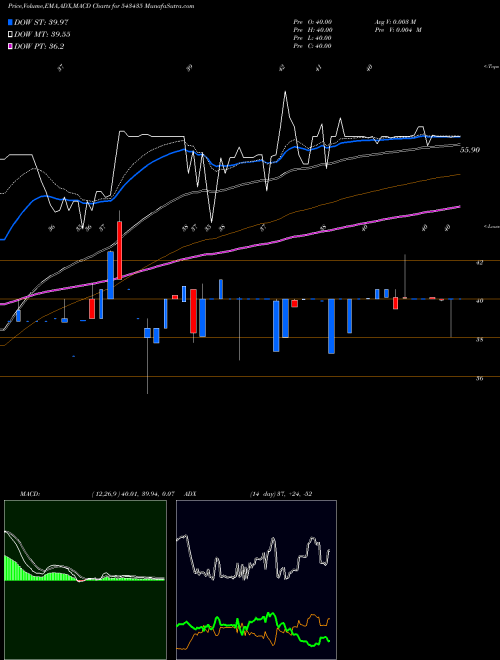Click the chart title mentioning MunafaSutra.com

101,7
